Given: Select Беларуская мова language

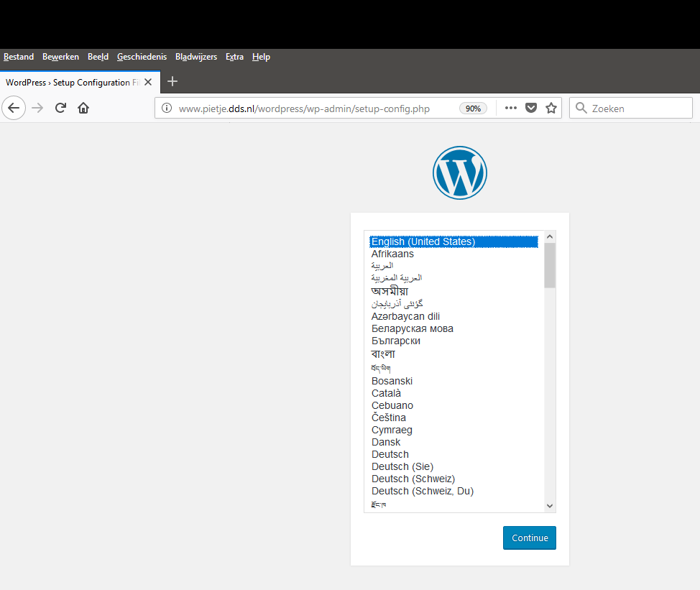Looking at the screenshot, I should [453, 328].
